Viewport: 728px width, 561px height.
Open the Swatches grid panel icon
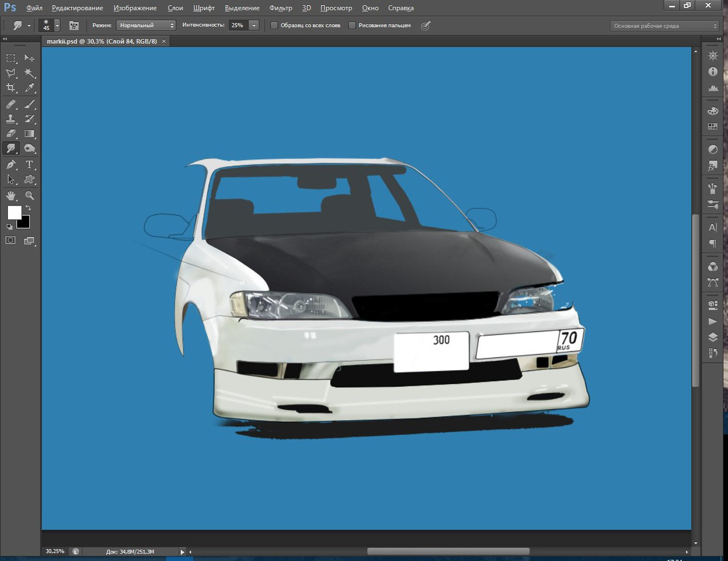713,127
